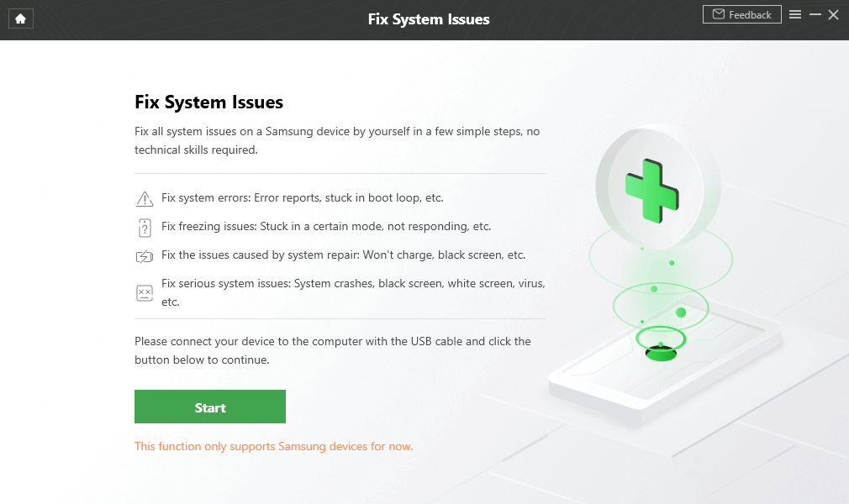849x504 pixels.
Task: Click the orange Samsung-only support notice
Action: pos(273,447)
